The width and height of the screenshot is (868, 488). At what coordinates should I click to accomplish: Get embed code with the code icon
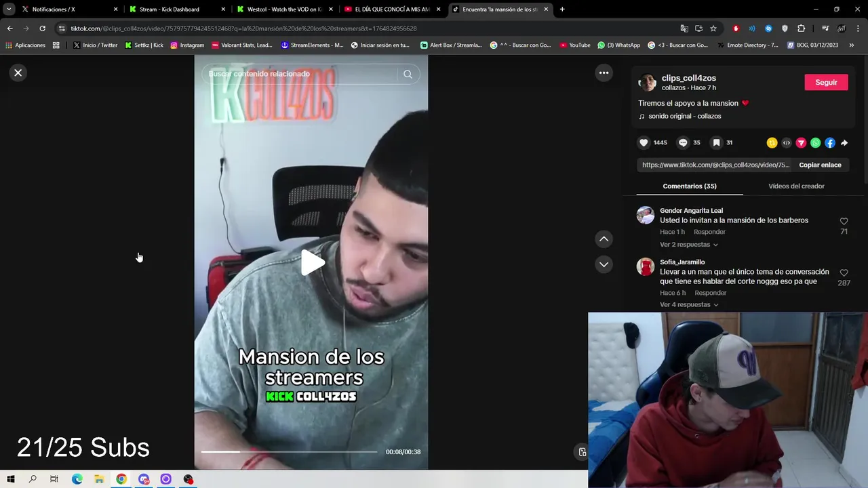pyautogui.click(x=787, y=143)
